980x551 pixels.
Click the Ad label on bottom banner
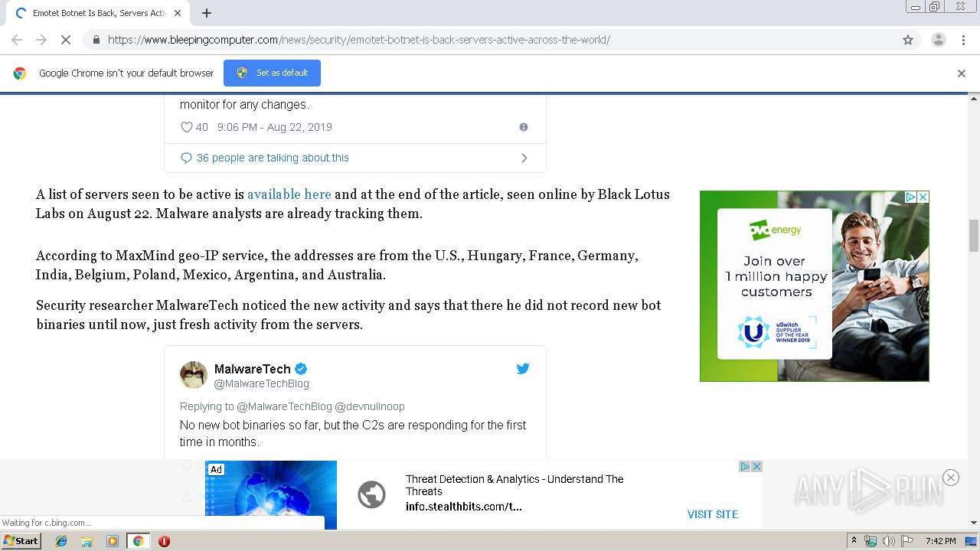[x=217, y=469]
